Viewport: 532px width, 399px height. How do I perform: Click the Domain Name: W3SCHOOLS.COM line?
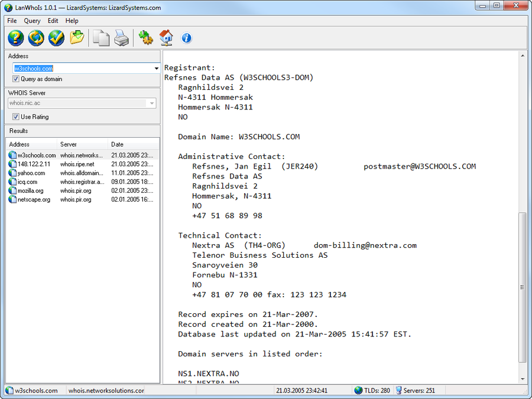(239, 137)
